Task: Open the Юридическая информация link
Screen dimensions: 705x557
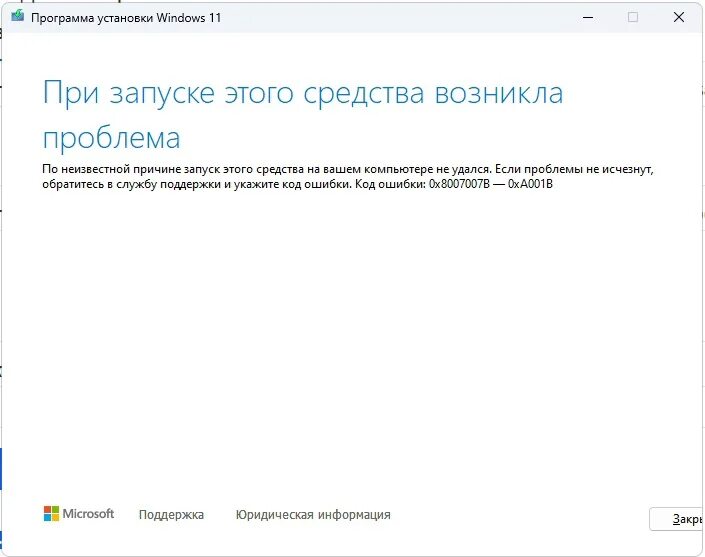Action: pos(313,514)
